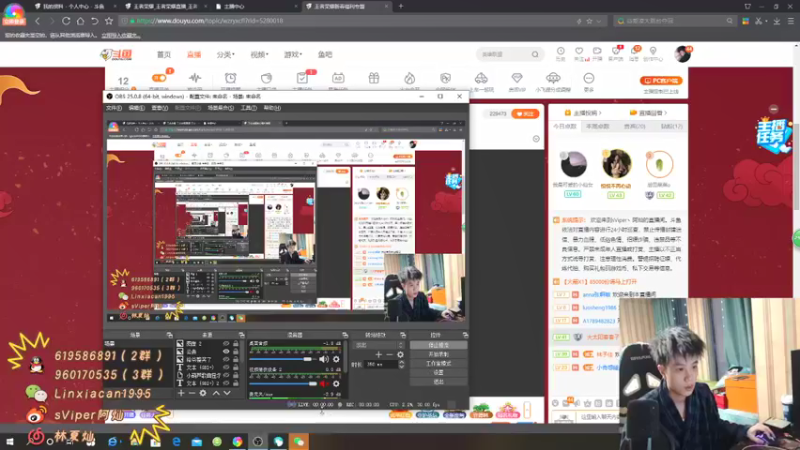Adjust the transition duration spinner arrows

(x=402, y=364)
